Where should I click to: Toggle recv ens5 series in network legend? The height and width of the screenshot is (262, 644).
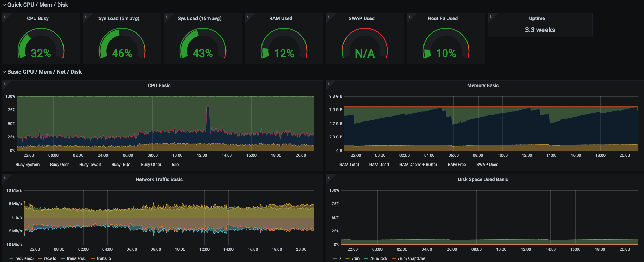coord(24,258)
